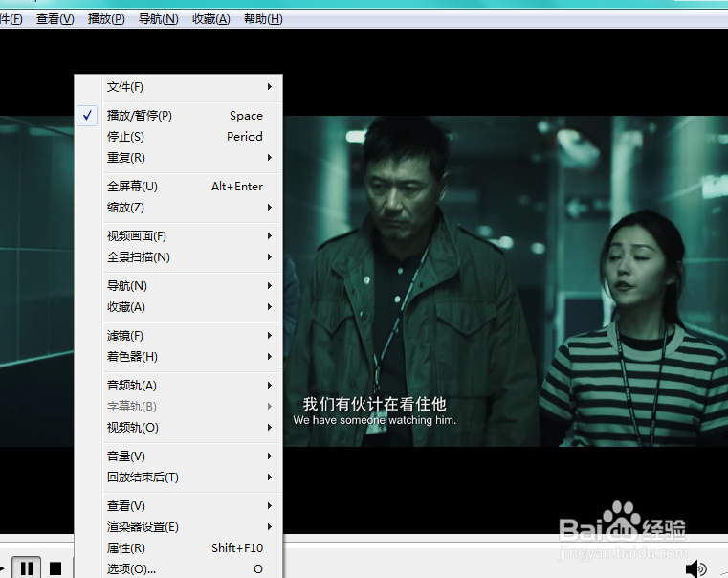The height and width of the screenshot is (578, 728).
Task: Expand the 缩放(Z) submenu
Action: coord(178,208)
